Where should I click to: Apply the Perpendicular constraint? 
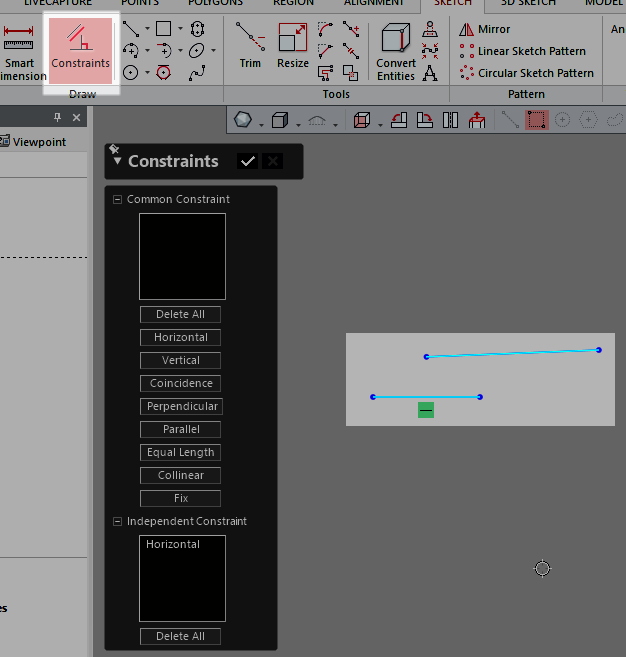point(181,406)
